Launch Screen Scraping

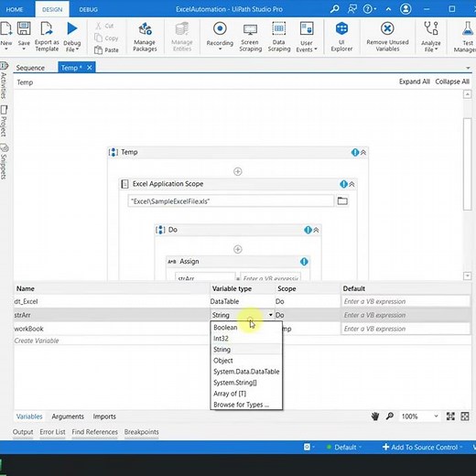click(250, 37)
